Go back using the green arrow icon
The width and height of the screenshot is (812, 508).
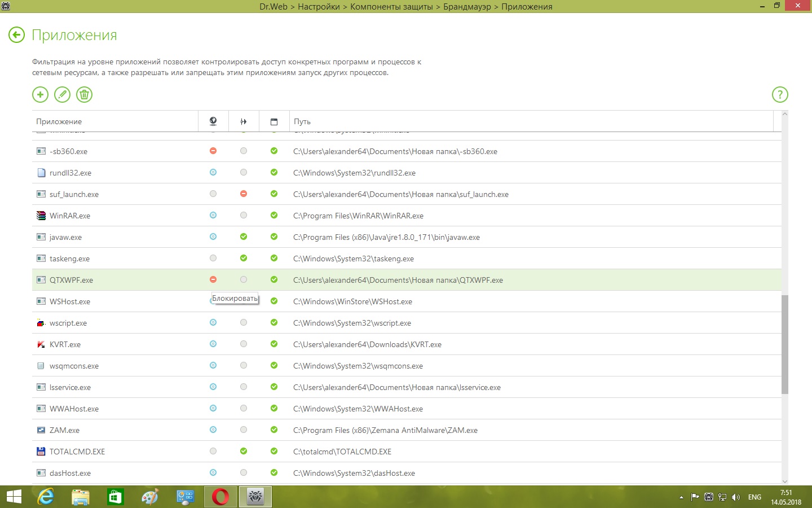tap(17, 35)
